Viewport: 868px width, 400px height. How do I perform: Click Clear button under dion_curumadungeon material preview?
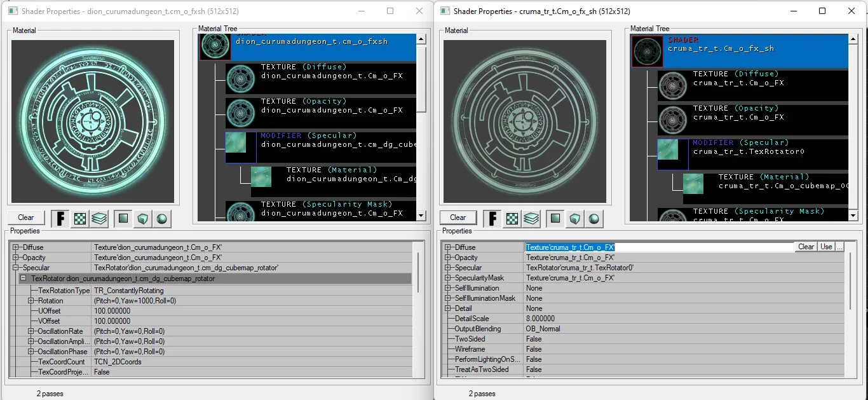pyautogui.click(x=26, y=217)
